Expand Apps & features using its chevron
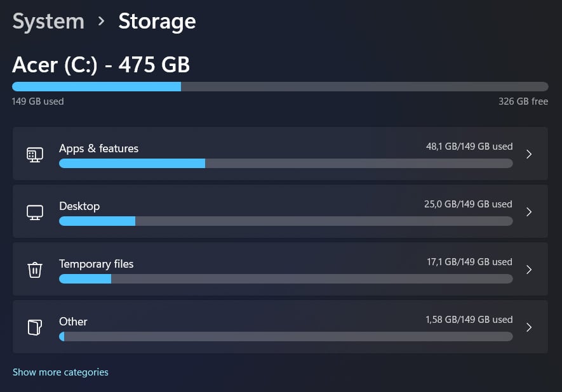The image size is (562, 392). [x=529, y=154]
